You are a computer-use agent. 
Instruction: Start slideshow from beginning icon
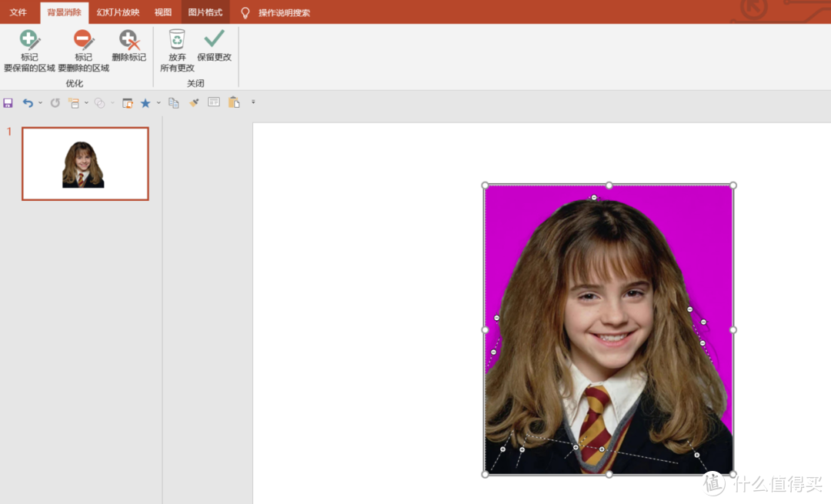coord(127,103)
